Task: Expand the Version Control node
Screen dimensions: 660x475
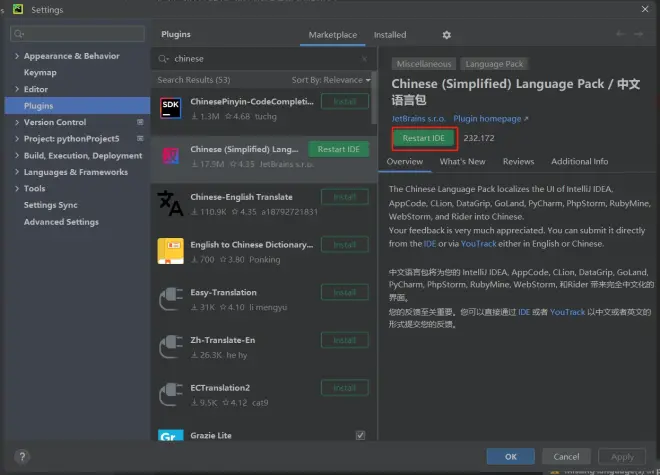Action: point(17,122)
